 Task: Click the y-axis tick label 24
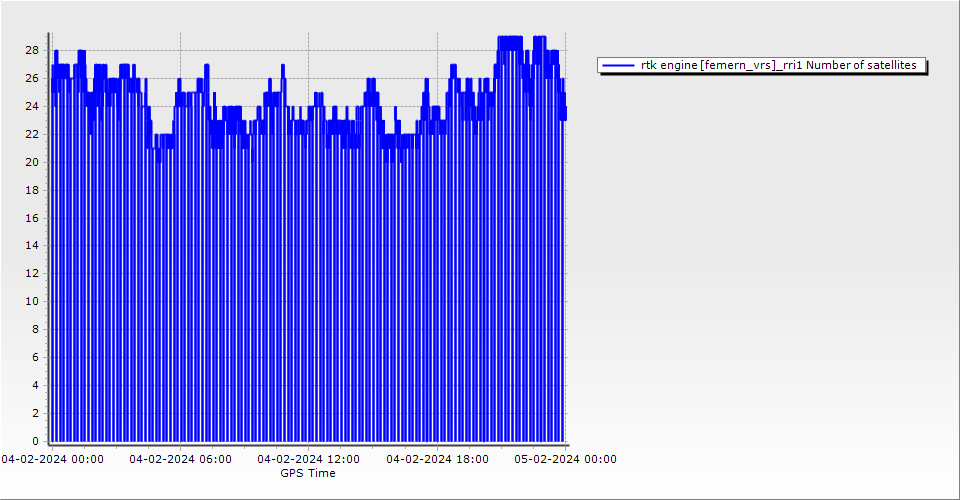32,106
